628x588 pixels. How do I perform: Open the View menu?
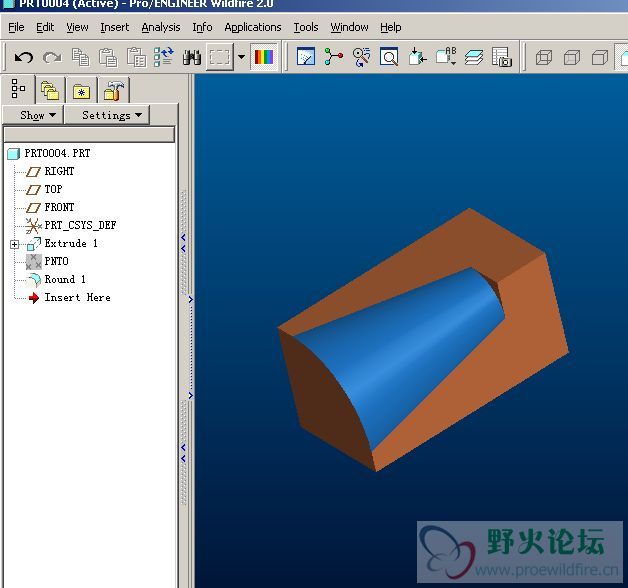point(77,27)
